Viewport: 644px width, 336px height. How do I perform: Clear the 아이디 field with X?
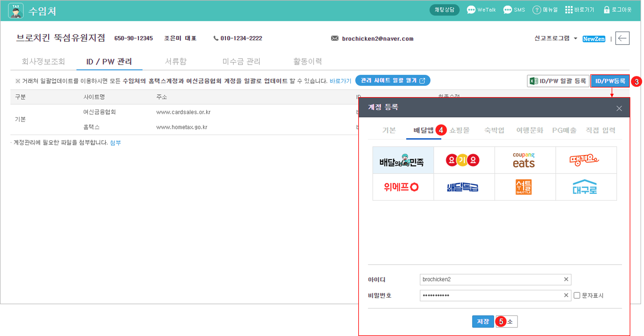(566, 279)
